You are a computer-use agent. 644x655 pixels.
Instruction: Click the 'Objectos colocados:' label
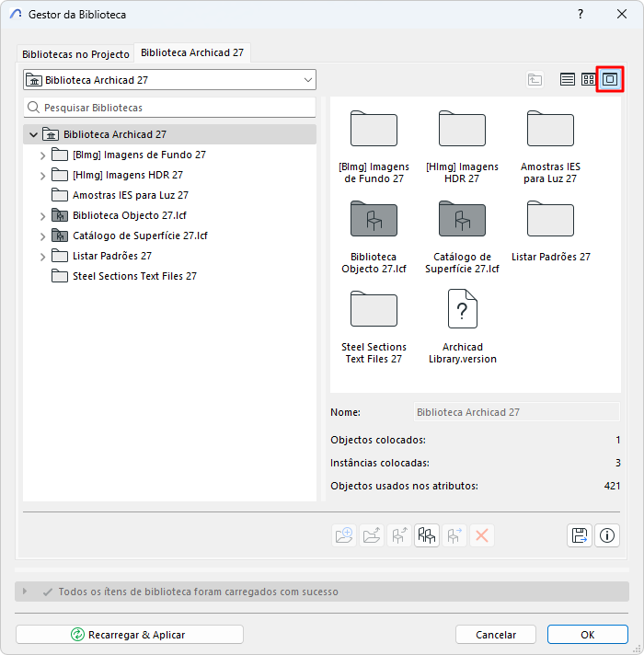tap(378, 440)
